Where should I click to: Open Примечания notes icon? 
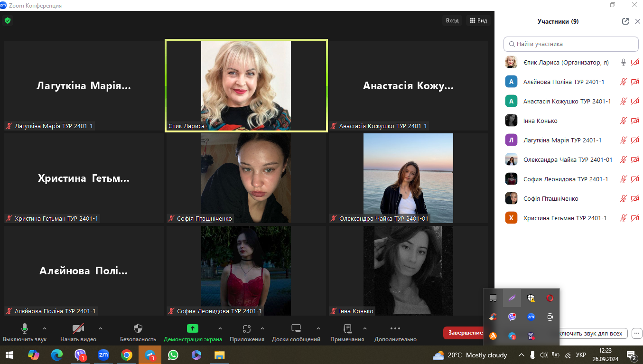pos(347,329)
